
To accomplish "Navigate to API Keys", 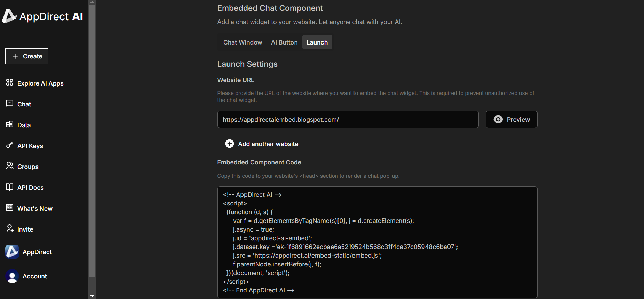I will [30, 146].
